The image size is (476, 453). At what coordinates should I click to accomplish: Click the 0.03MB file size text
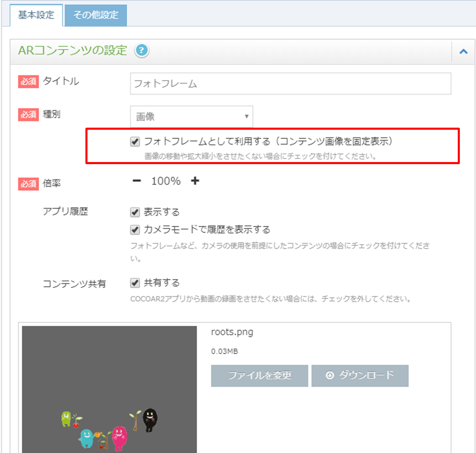pyautogui.click(x=224, y=351)
